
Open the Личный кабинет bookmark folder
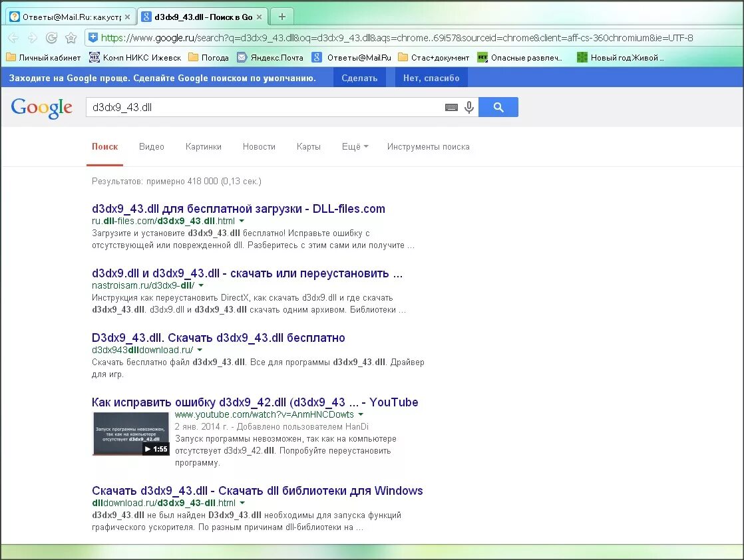coord(43,57)
